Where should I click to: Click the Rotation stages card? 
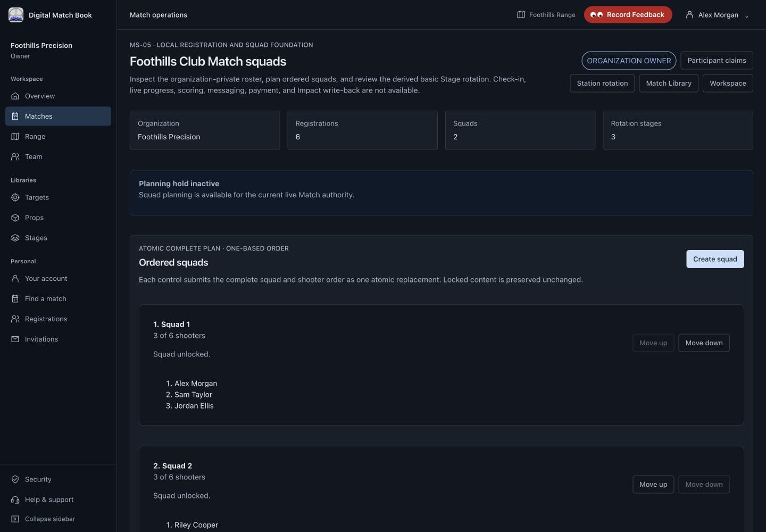pos(678,130)
